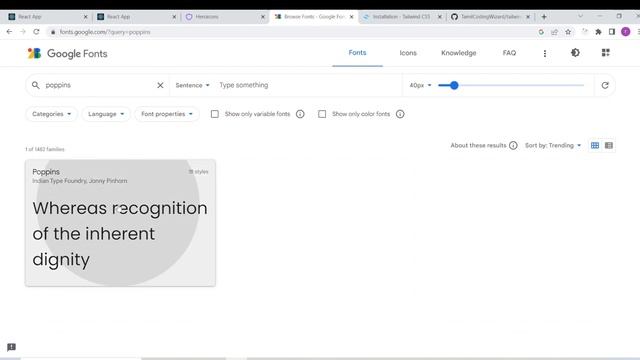Screen dimensions: 640x360
Task: Open the Language filter dropdown
Action: [x=106, y=114]
